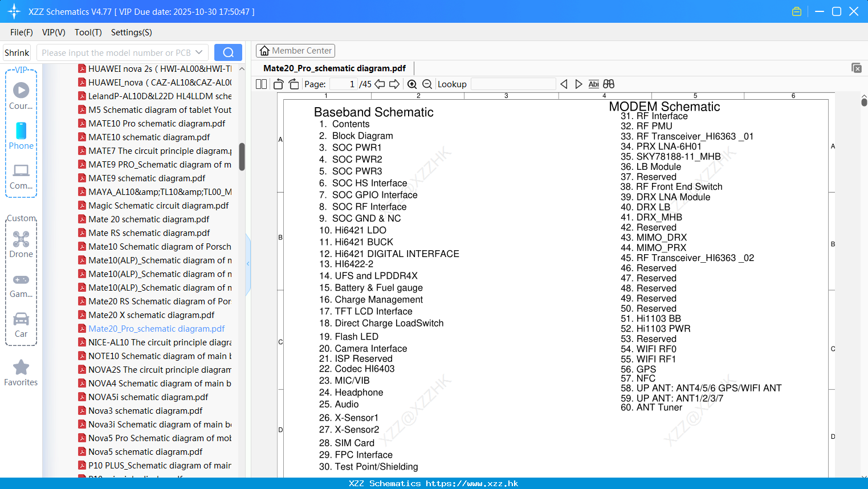Viewport: 868px width, 489px height.
Task: Click 'Camera Interface' contents entry
Action: [x=371, y=349]
